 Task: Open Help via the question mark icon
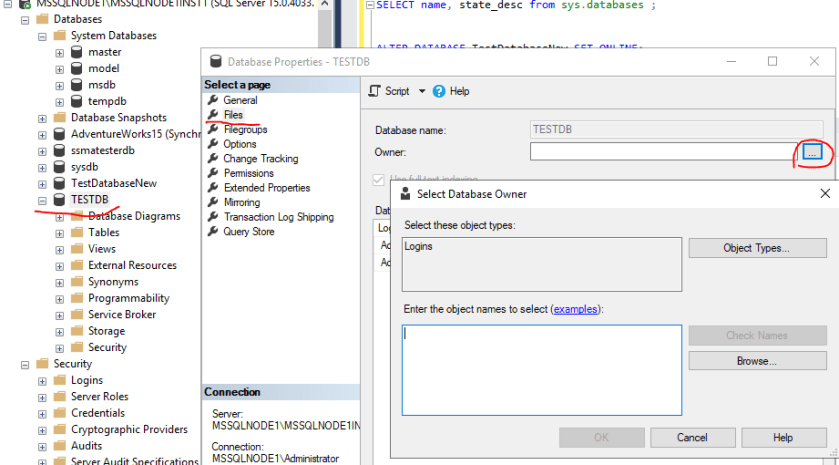(x=439, y=91)
